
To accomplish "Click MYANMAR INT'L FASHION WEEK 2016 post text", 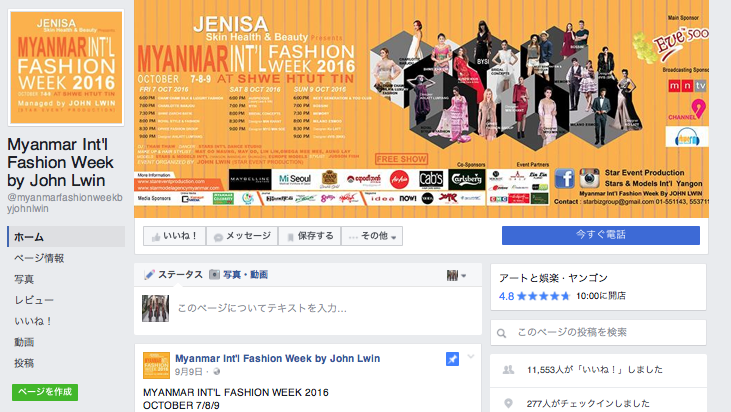I will pos(235,392).
